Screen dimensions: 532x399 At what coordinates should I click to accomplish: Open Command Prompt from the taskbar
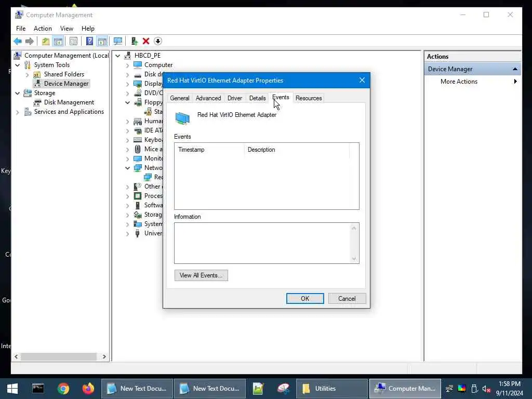point(38,389)
